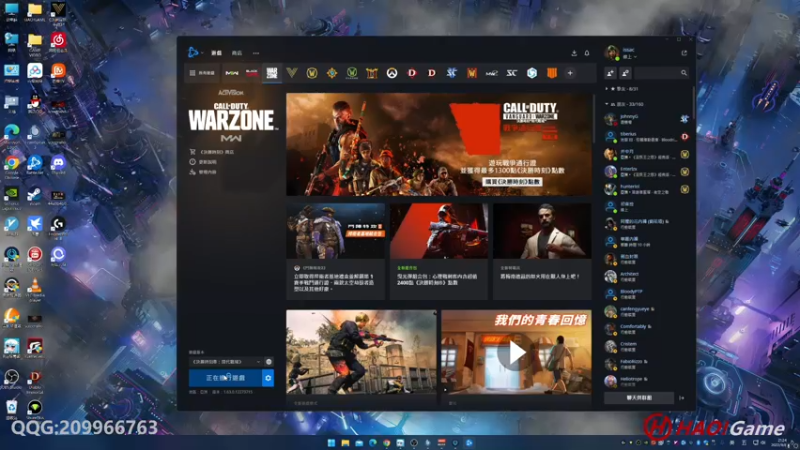Click the add friend icon
The image size is (800, 450).
610,73
